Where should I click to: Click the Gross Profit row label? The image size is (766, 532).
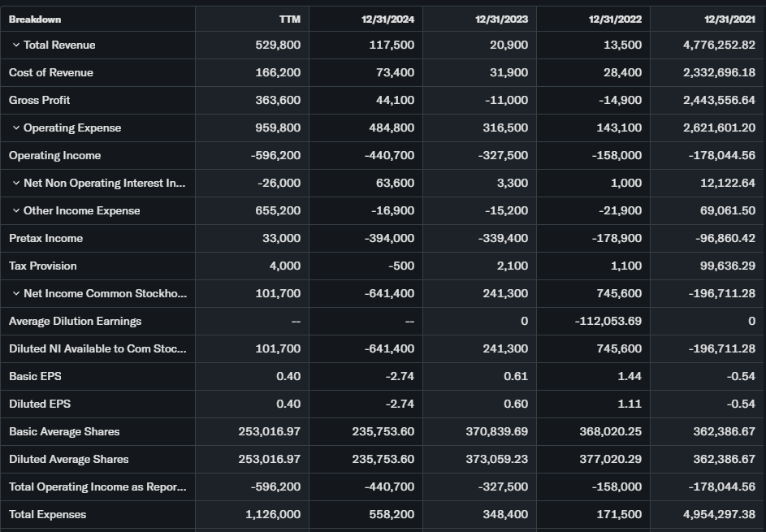click(40, 100)
